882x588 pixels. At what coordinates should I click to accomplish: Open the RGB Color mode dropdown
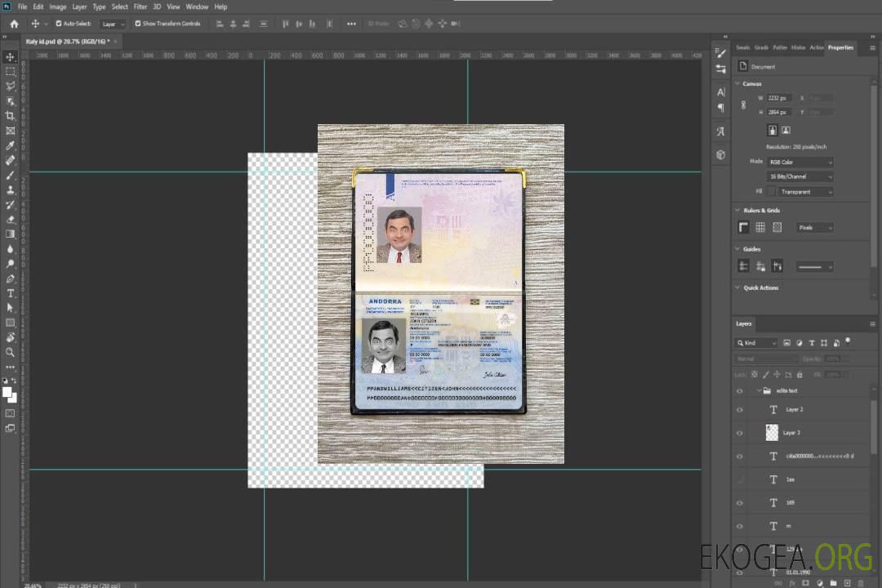click(800, 162)
